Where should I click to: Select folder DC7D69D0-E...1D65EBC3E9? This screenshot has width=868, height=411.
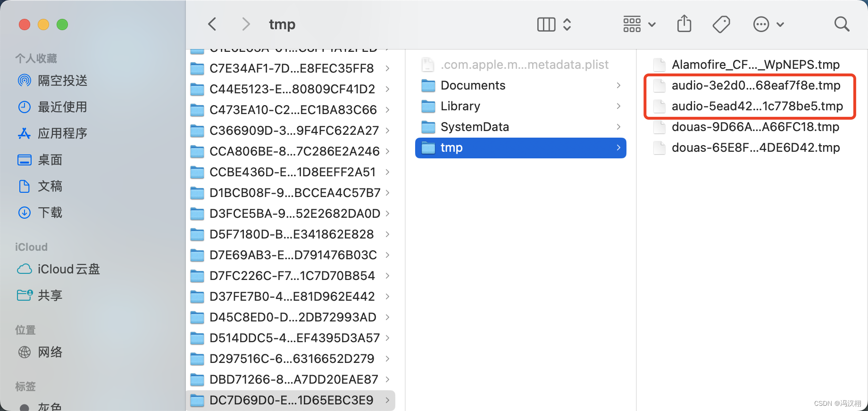[x=291, y=400]
